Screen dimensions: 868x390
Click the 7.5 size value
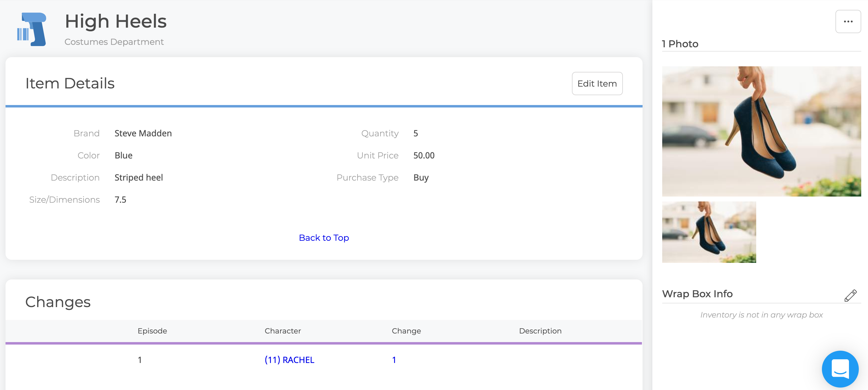pos(120,200)
